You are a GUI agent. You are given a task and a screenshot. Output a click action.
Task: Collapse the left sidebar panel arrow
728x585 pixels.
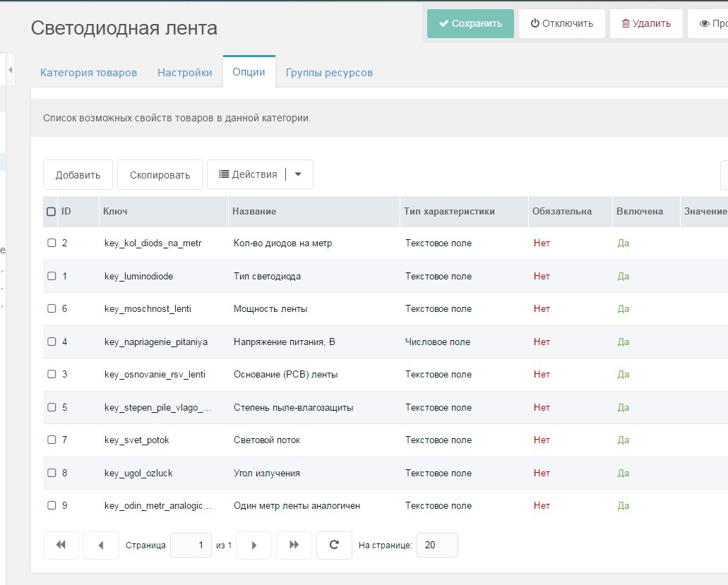tap(11, 70)
